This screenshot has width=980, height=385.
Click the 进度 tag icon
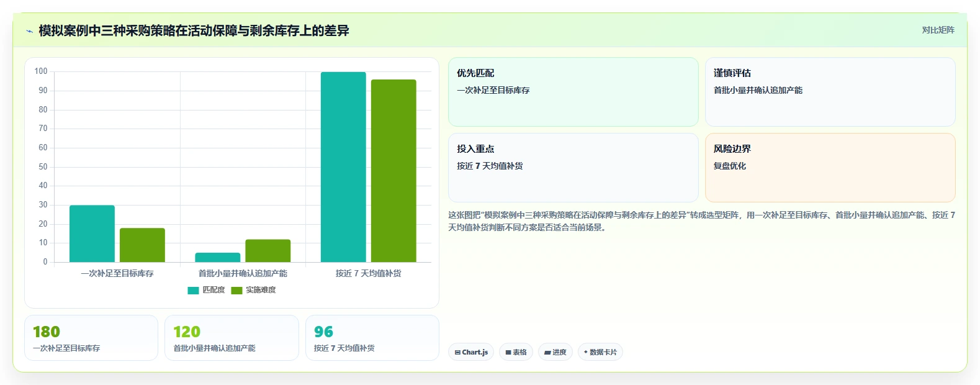coord(547,352)
